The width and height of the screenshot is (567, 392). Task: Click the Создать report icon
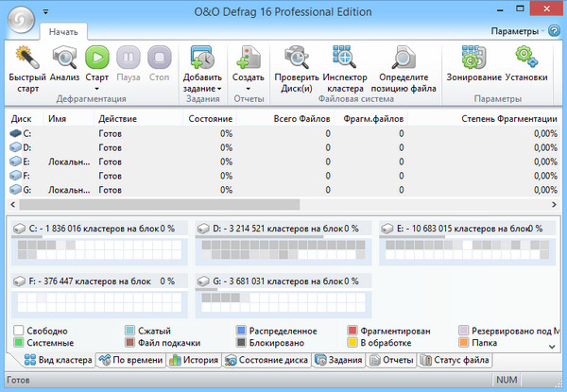[249, 57]
